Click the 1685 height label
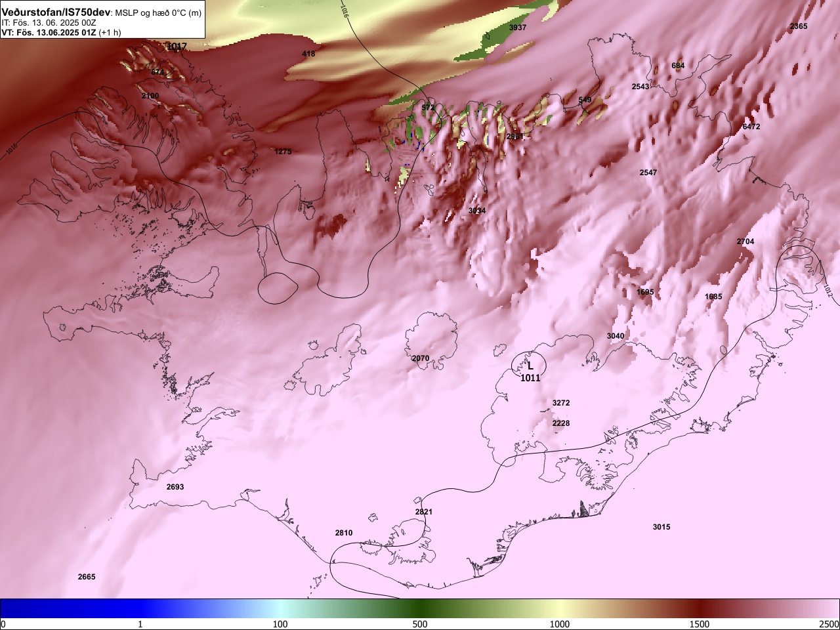The width and height of the screenshot is (840, 630). tap(713, 297)
